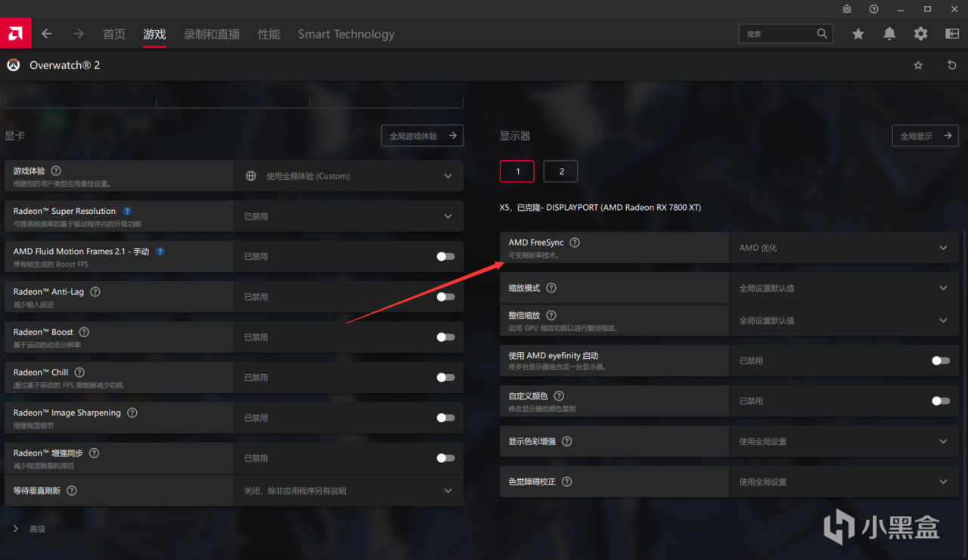Switch to 首页 tab
The width and height of the screenshot is (968, 560).
(114, 34)
